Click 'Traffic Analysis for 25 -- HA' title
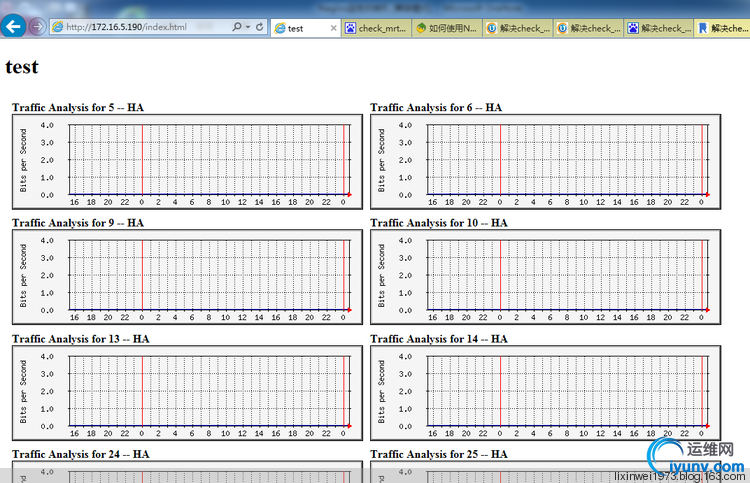This screenshot has height=483, width=750. [x=439, y=454]
